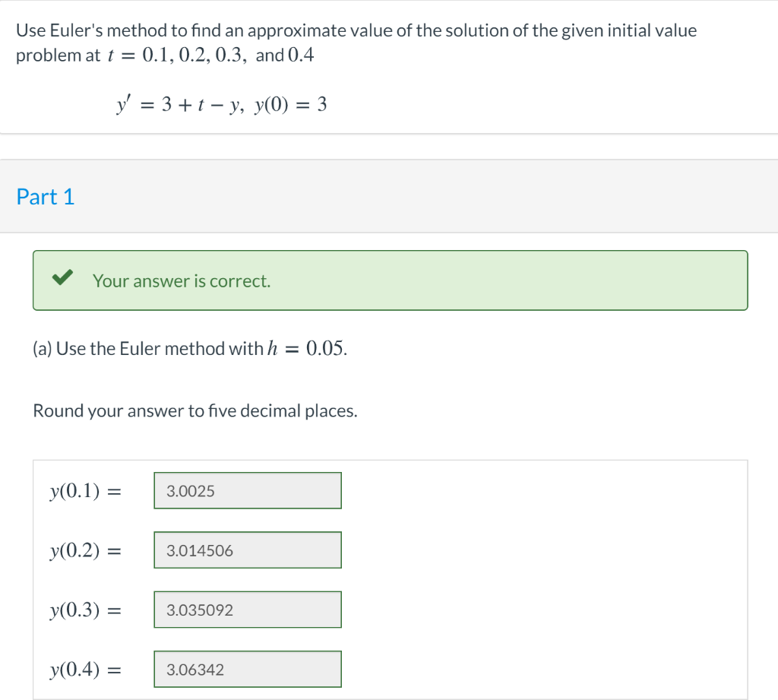Click the y(0.1) = label

point(85,491)
